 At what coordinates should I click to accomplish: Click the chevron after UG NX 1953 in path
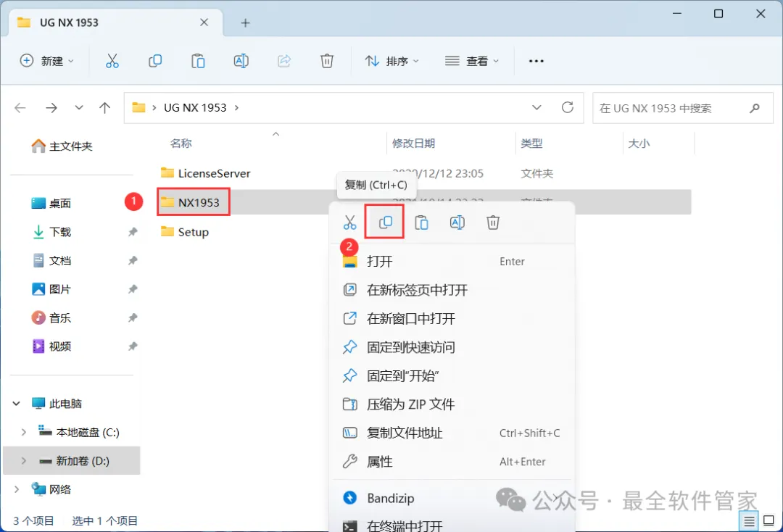236,108
